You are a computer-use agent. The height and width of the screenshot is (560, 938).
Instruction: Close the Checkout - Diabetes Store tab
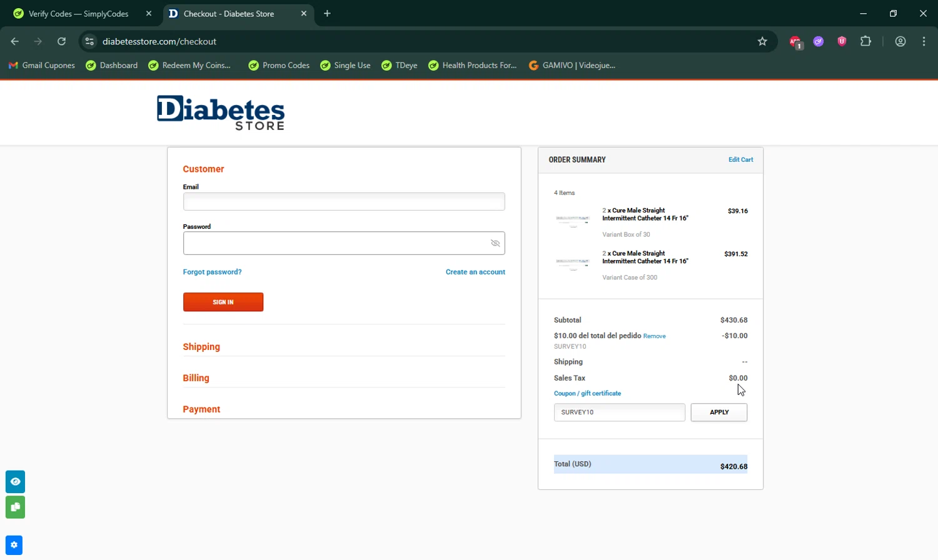(x=304, y=13)
